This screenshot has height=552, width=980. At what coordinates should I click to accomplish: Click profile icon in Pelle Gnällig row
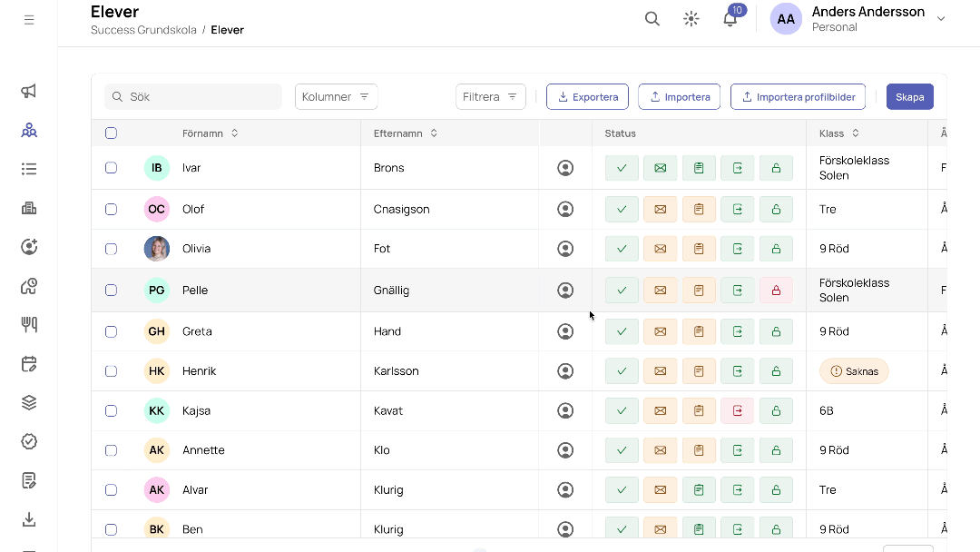click(x=565, y=290)
